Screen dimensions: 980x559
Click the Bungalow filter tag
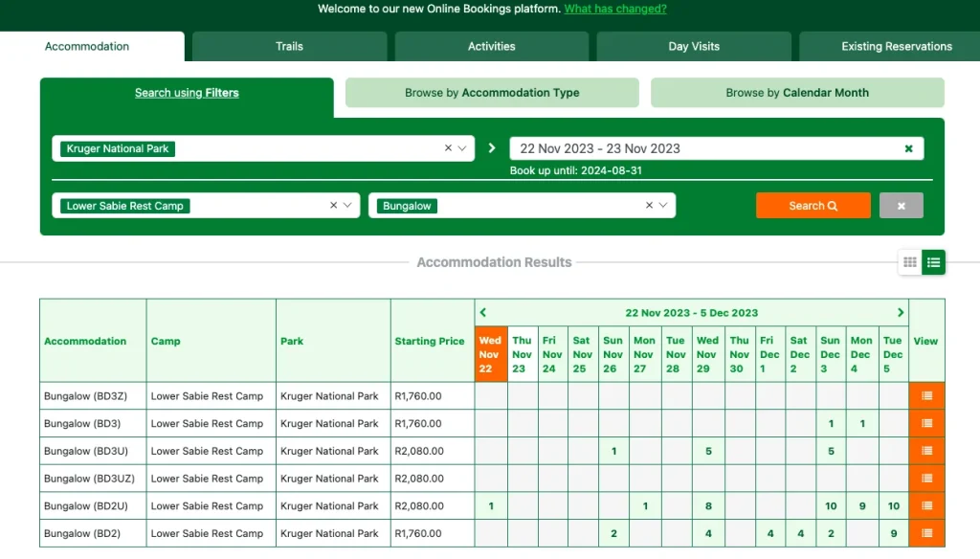[407, 206]
